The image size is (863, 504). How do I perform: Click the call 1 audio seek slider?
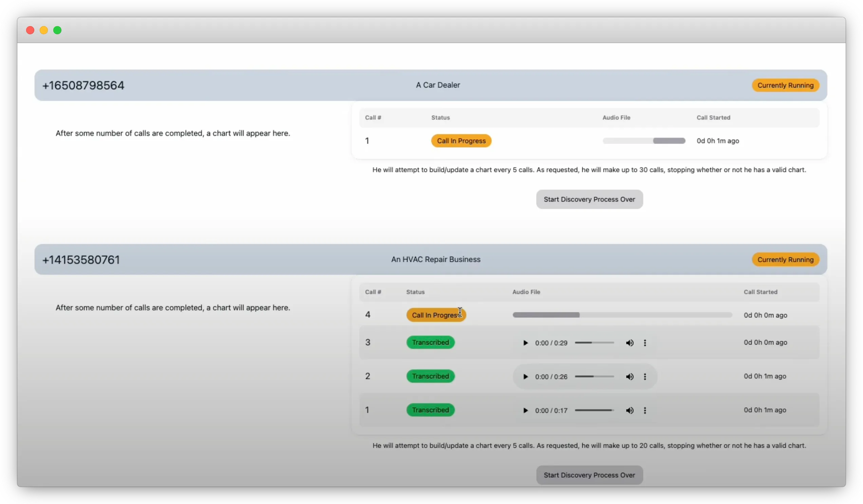(x=594, y=411)
